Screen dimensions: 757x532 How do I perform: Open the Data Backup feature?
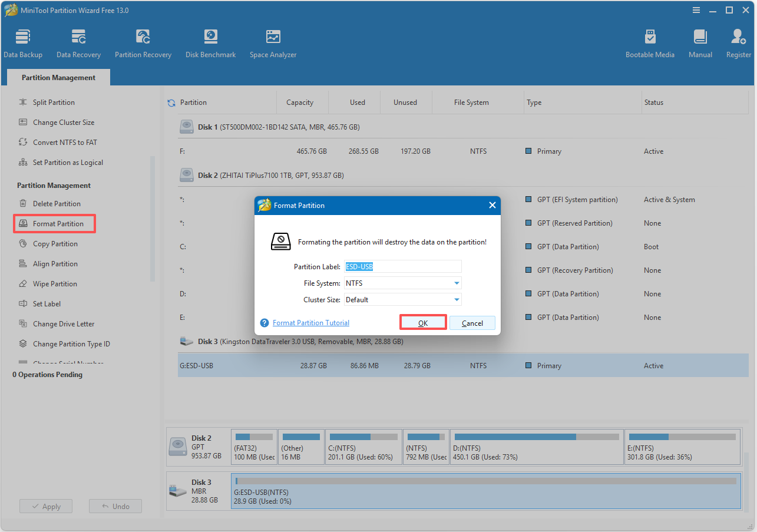23,42
